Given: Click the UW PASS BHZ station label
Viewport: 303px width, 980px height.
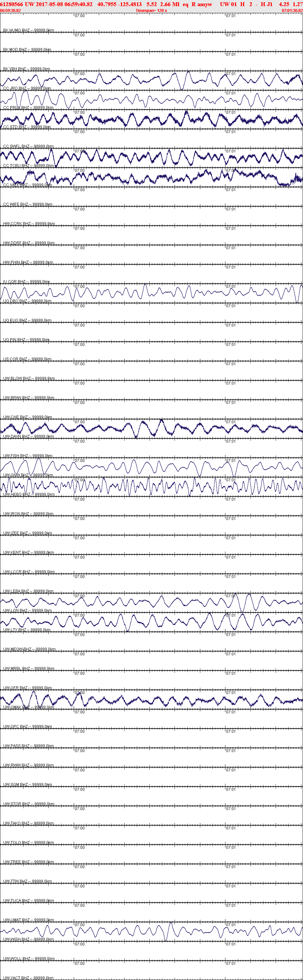Looking at the screenshot, I should (29, 746).
